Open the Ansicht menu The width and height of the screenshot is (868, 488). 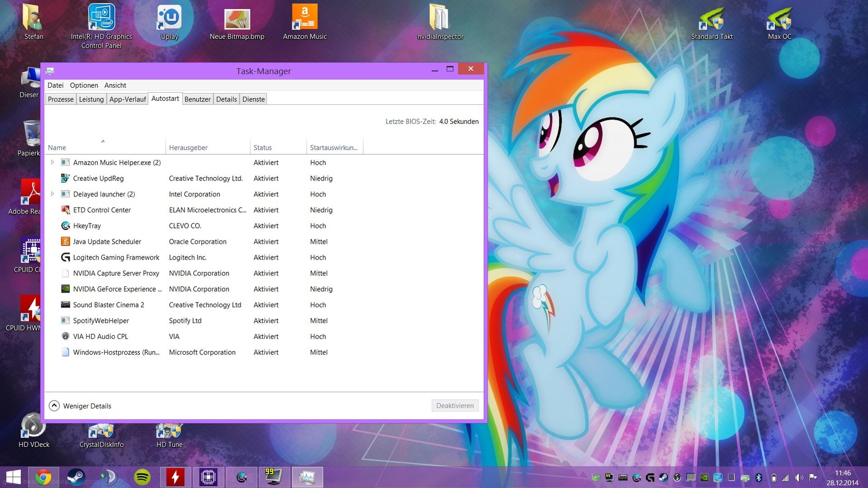(115, 85)
